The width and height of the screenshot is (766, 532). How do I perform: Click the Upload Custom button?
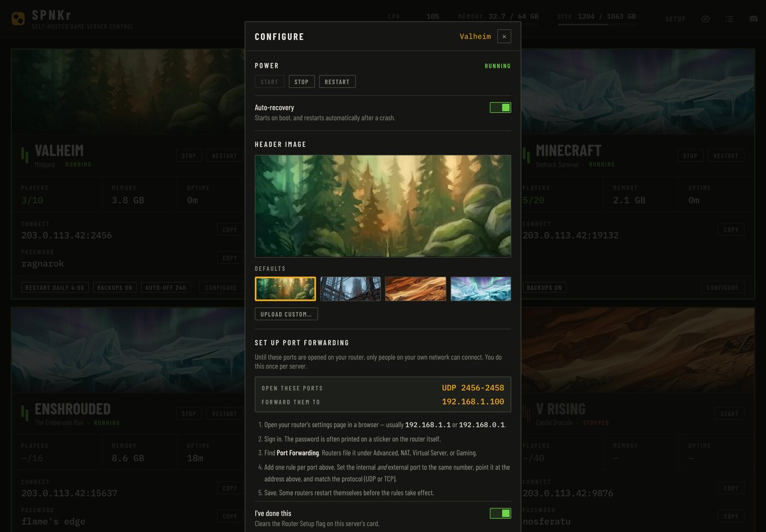click(286, 314)
